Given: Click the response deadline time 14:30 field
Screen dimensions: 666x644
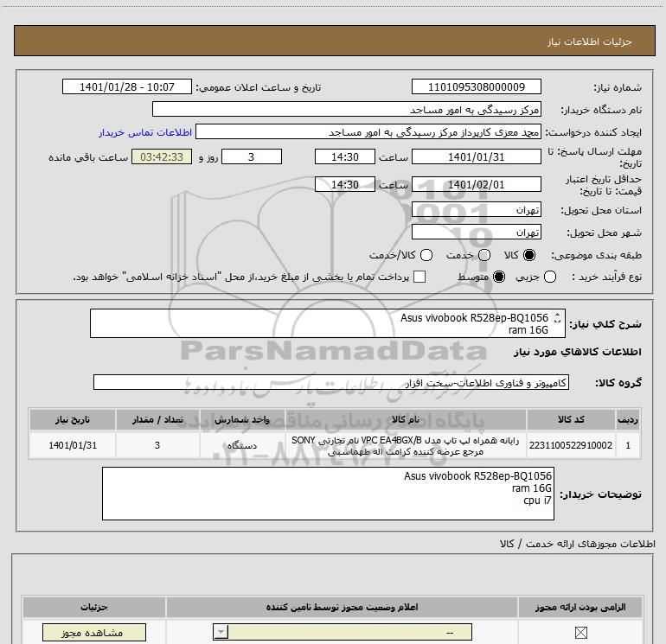Looking at the screenshot, I should click(x=345, y=156).
